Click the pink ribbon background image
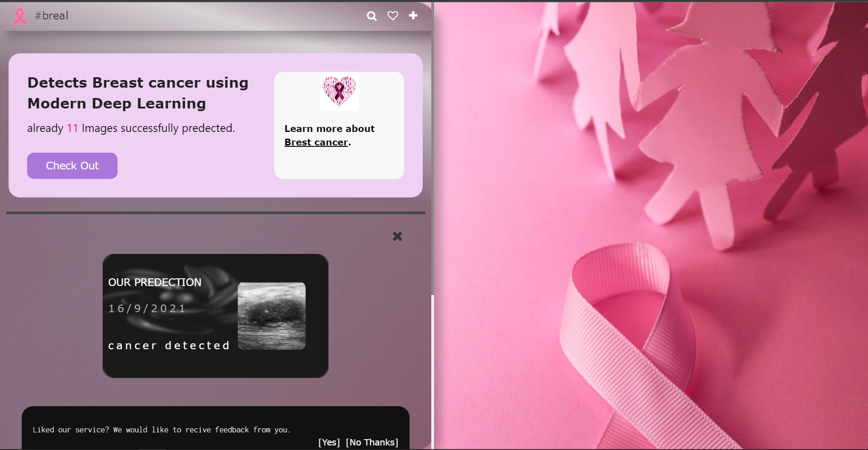 pos(651,226)
